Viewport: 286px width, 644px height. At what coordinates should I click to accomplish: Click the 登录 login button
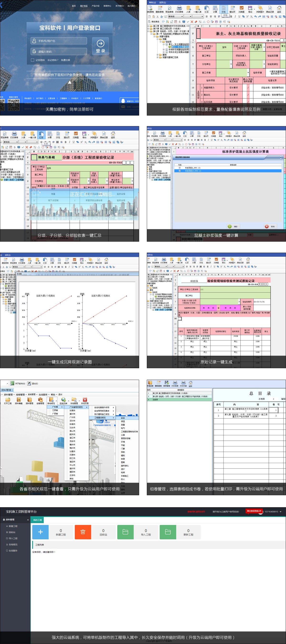[100, 46]
